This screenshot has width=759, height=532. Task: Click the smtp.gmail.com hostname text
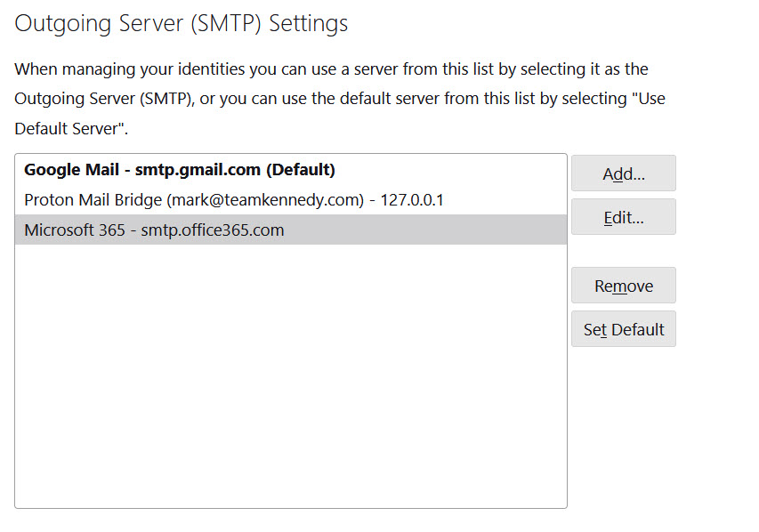(x=198, y=169)
